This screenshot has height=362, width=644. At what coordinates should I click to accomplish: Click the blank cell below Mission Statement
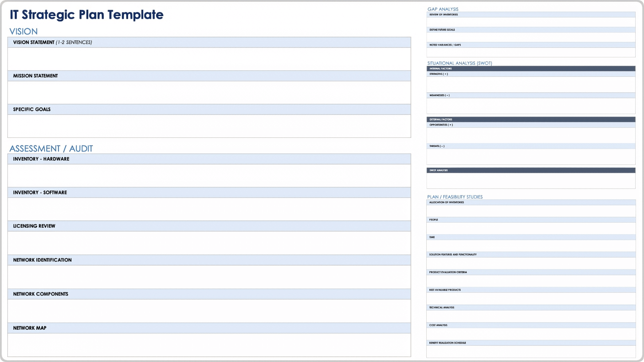pos(209,93)
